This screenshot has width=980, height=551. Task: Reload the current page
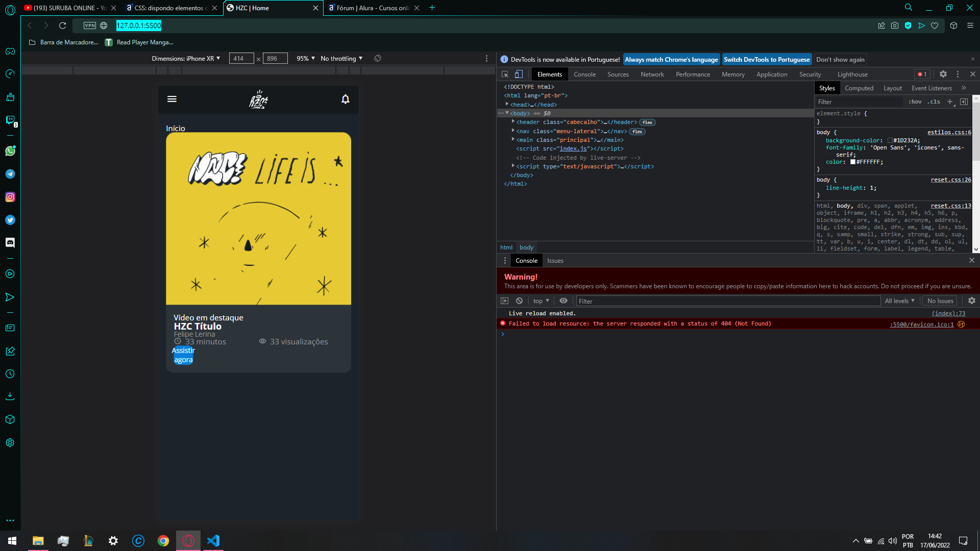click(63, 26)
